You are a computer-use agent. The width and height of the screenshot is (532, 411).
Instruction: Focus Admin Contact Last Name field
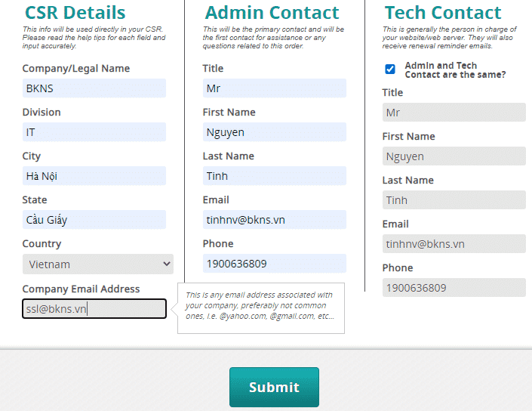tap(275, 176)
